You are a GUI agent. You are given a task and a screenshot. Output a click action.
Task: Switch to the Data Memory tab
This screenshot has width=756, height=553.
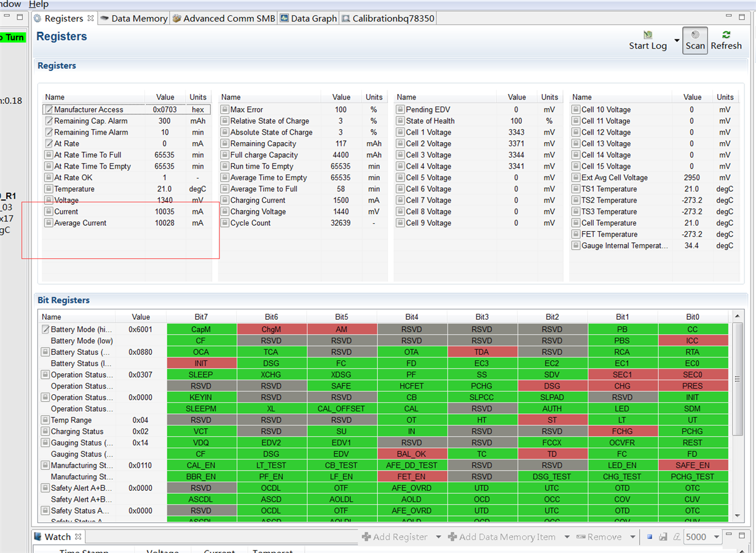point(133,18)
